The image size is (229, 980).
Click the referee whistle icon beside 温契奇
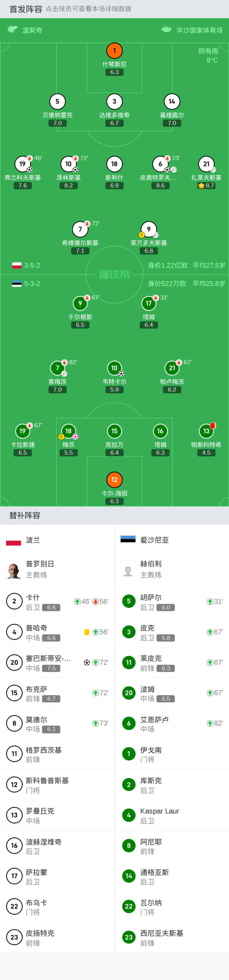tap(12, 30)
